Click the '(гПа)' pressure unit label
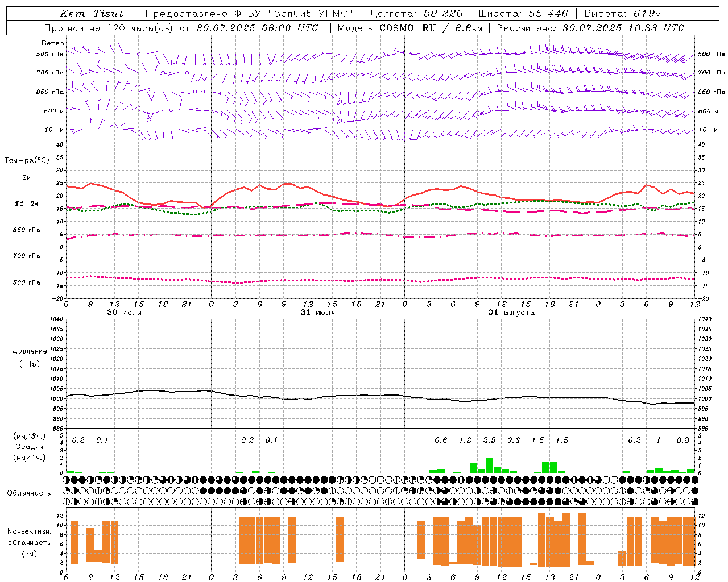This screenshot has width=728, height=582. pyautogui.click(x=30, y=364)
